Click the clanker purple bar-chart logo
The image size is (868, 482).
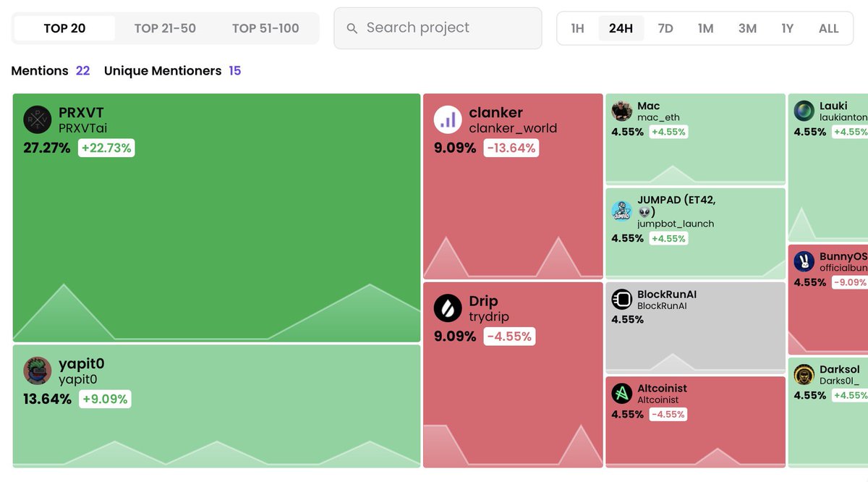pos(448,120)
